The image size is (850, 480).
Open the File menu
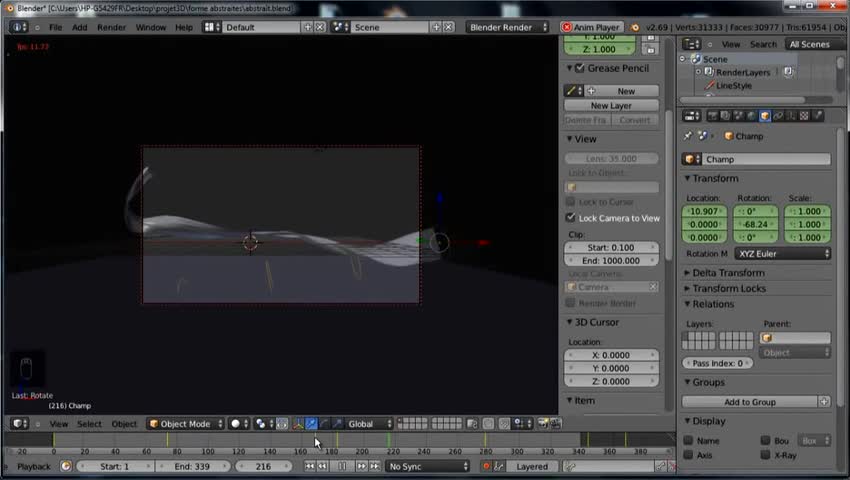pyautogui.click(x=55, y=27)
